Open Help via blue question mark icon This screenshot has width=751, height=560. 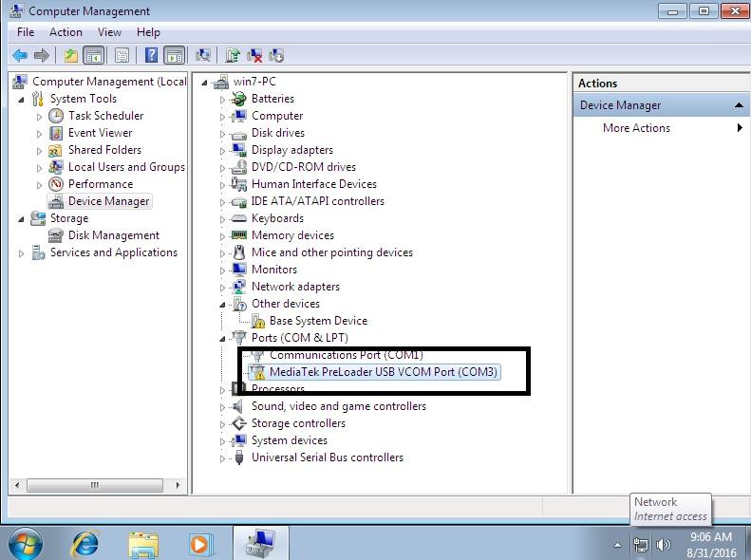click(151, 56)
